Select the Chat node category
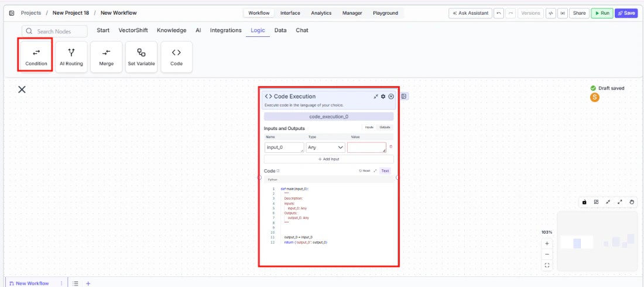This screenshot has height=287, width=644. 302,30
